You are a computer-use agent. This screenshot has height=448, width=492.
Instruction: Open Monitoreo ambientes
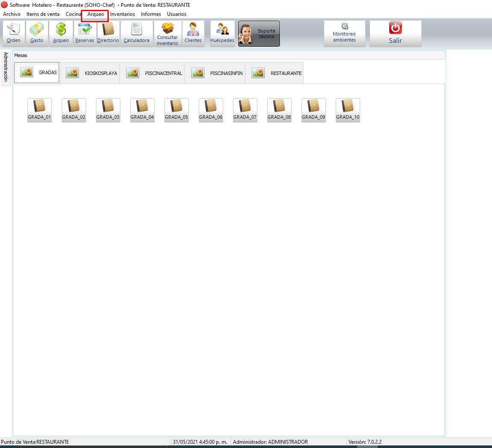pos(344,33)
